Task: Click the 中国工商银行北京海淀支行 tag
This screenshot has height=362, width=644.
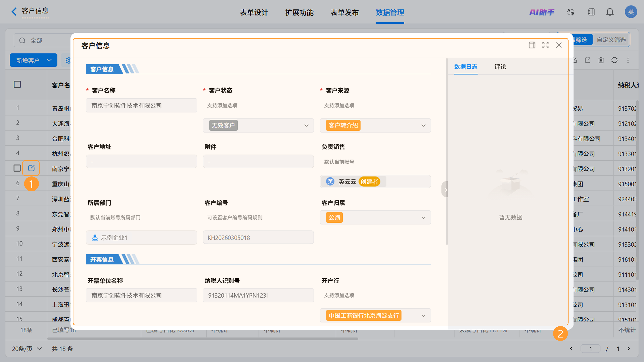Action: pyautogui.click(x=364, y=316)
